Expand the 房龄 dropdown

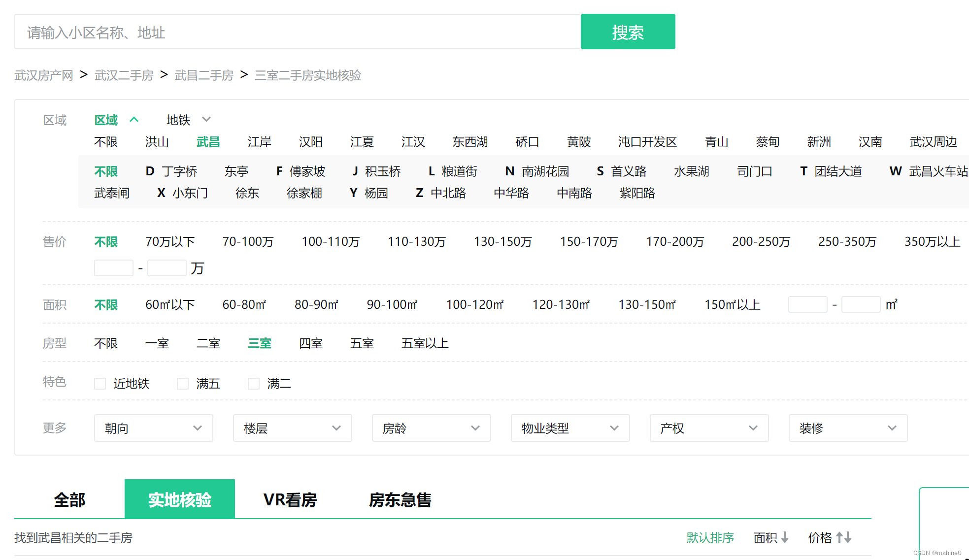(x=431, y=428)
